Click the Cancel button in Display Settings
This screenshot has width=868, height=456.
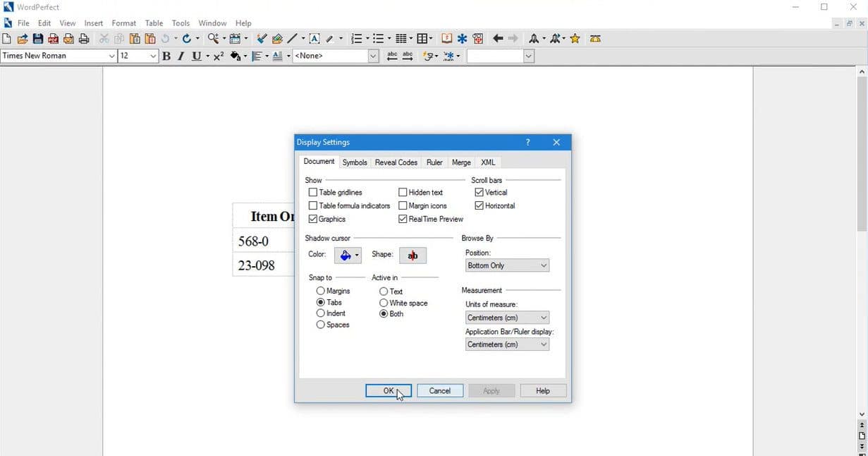click(x=439, y=390)
